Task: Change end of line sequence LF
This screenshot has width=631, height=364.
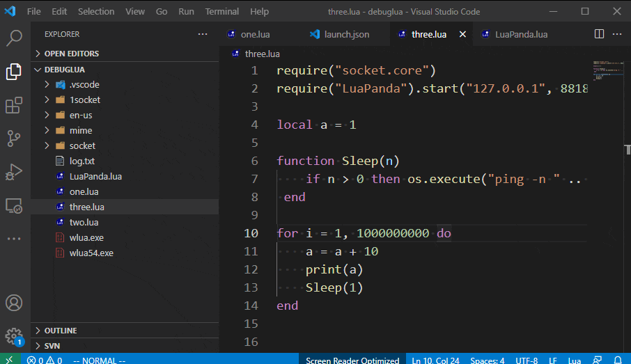Action: (553, 360)
